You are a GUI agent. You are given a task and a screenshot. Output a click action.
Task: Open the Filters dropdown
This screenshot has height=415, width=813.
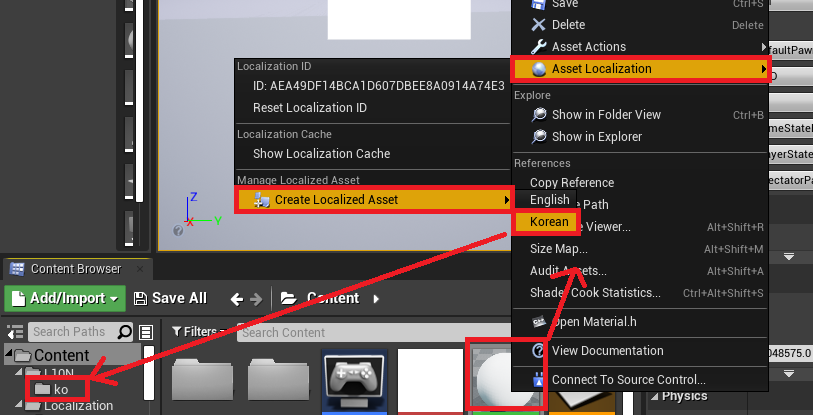click(x=201, y=332)
